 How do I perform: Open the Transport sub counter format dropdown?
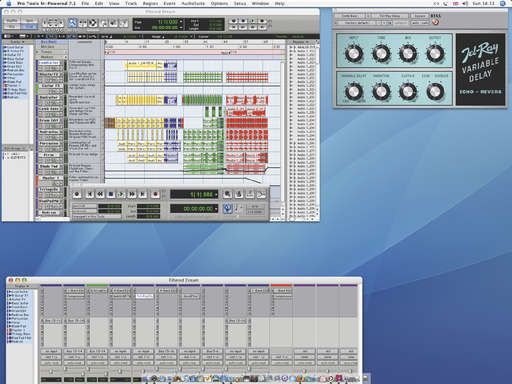click(x=216, y=209)
